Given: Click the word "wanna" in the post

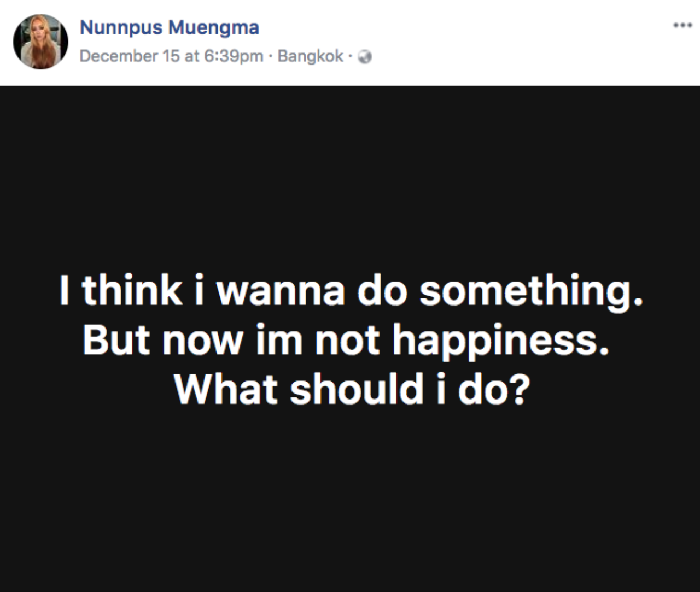Looking at the screenshot, I should coord(281,290).
